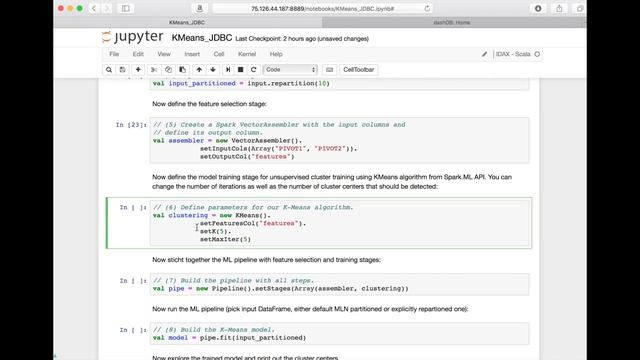
Task: Open the command palette search icon
Action: [109, 70]
